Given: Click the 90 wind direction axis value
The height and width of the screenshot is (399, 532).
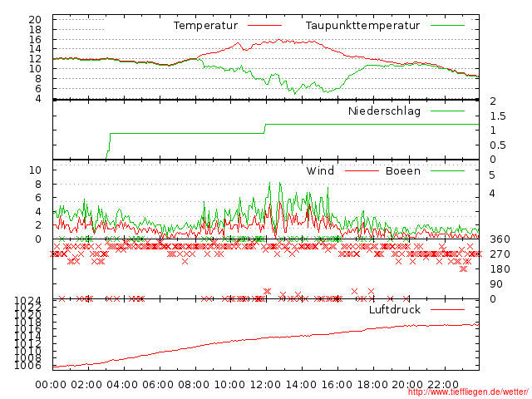Looking at the screenshot, I should (x=496, y=284).
